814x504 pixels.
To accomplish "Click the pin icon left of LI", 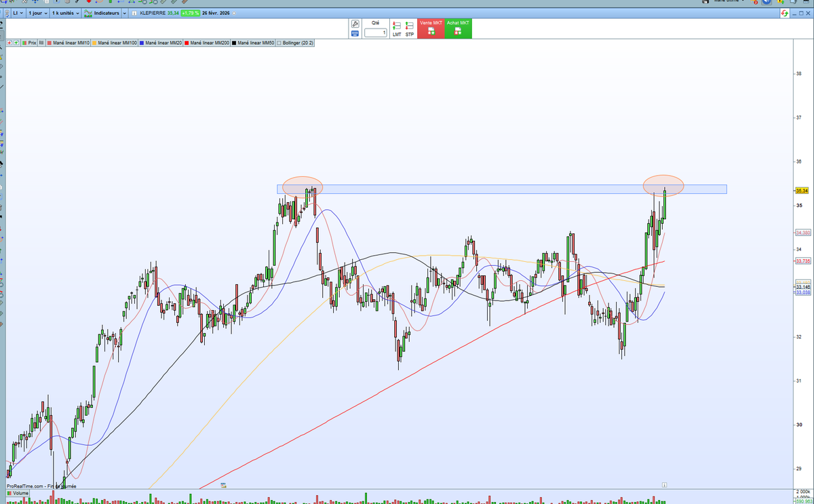I will 7,13.
